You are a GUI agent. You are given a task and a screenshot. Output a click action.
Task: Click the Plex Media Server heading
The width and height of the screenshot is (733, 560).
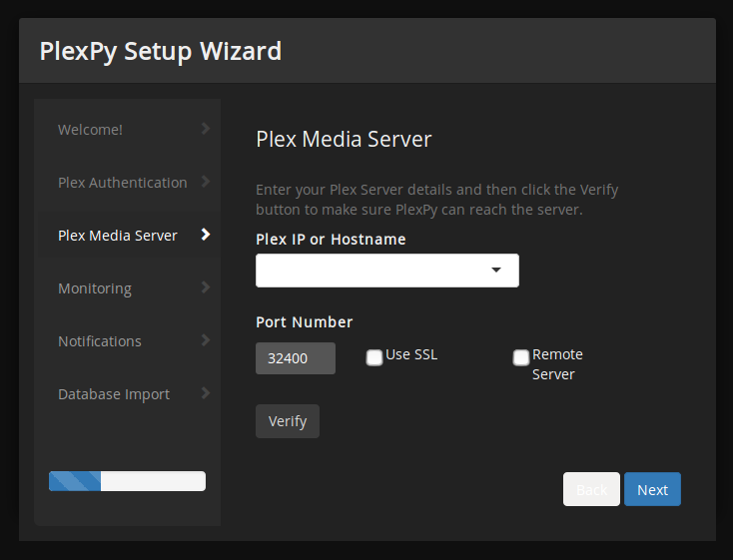(344, 140)
